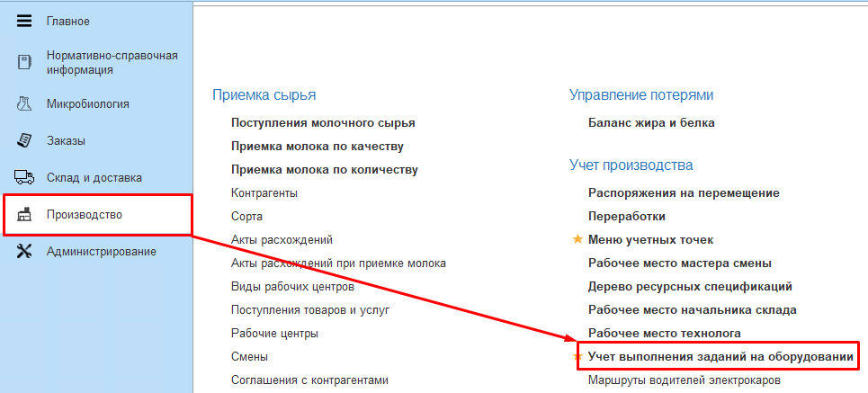Click the flask icon for Микробиология
Viewport: 868px width, 393px height.
(24, 103)
